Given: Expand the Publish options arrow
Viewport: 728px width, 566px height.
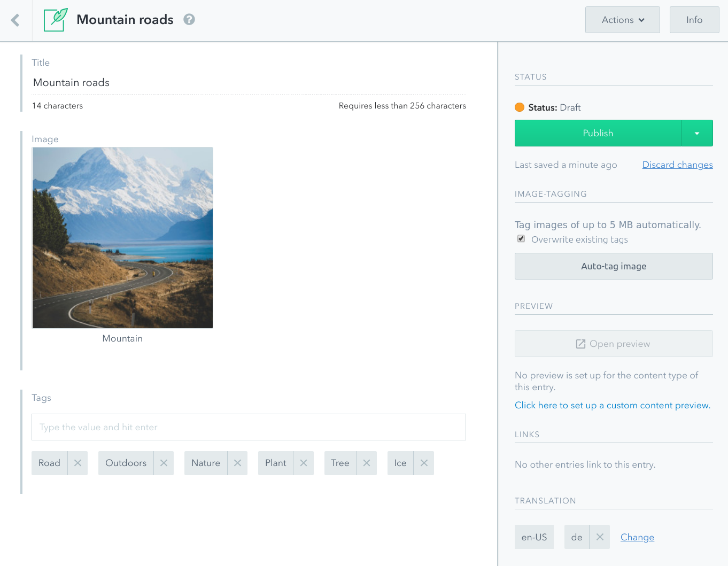Looking at the screenshot, I should (697, 133).
